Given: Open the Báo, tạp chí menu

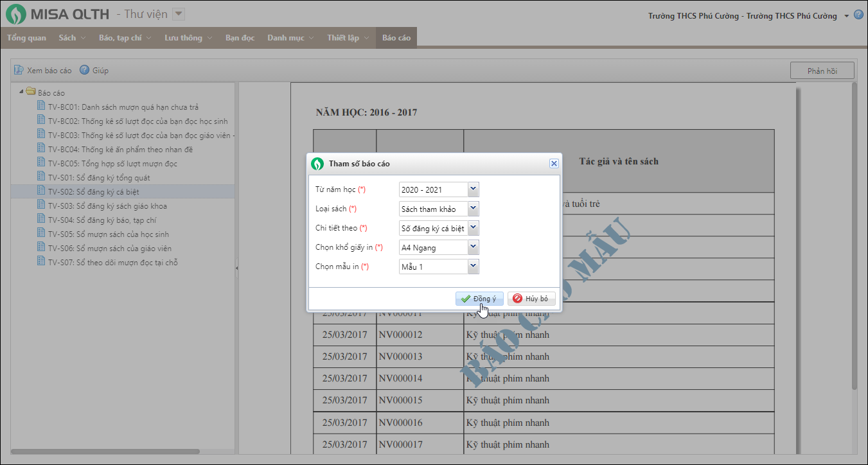Looking at the screenshot, I should pos(125,38).
